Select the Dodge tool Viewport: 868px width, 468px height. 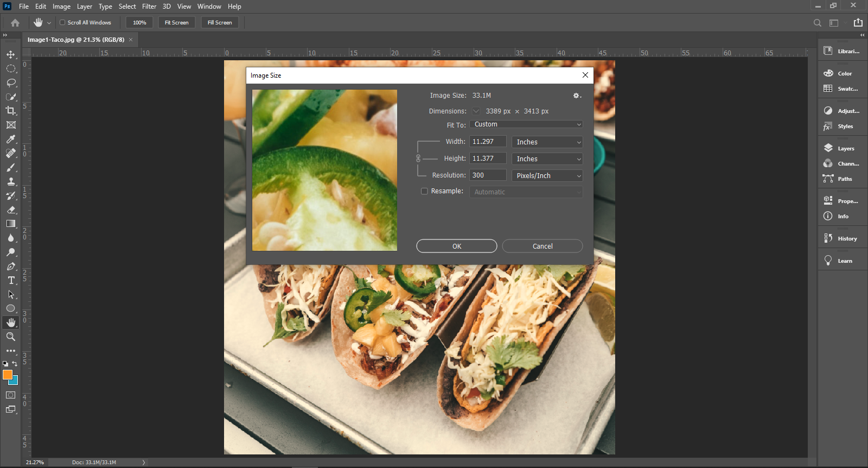click(x=11, y=252)
